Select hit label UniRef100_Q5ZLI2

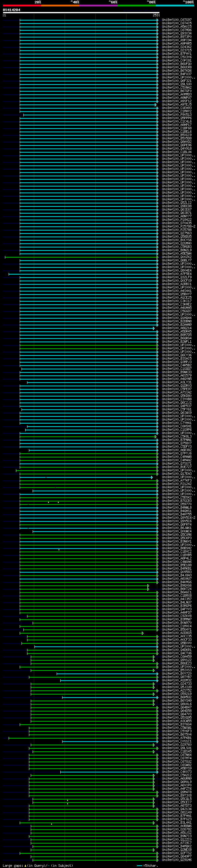pyautogui.click(x=177, y=203)
